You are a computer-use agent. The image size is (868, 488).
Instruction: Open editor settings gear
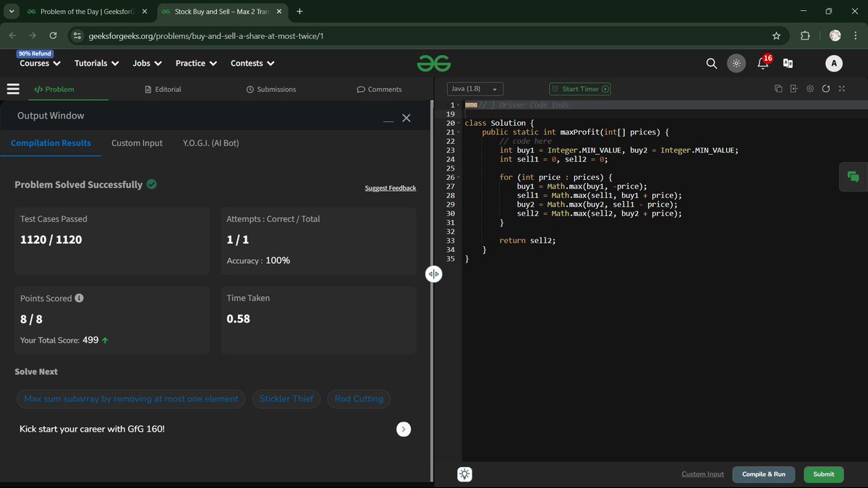(809, 89)
